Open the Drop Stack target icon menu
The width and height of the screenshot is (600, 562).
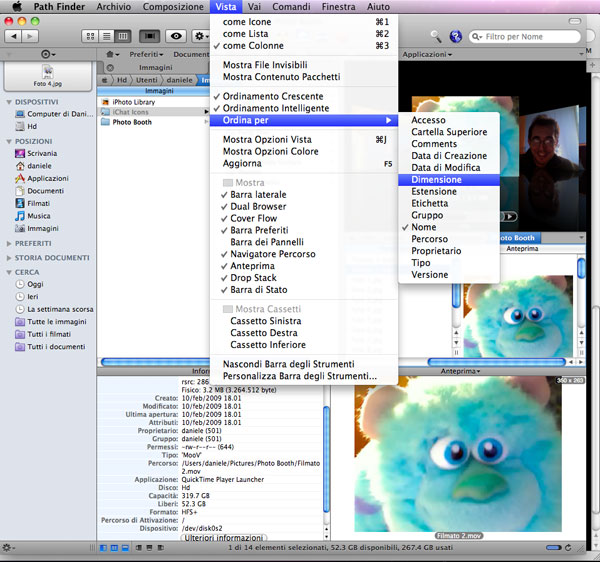point(48,54)
